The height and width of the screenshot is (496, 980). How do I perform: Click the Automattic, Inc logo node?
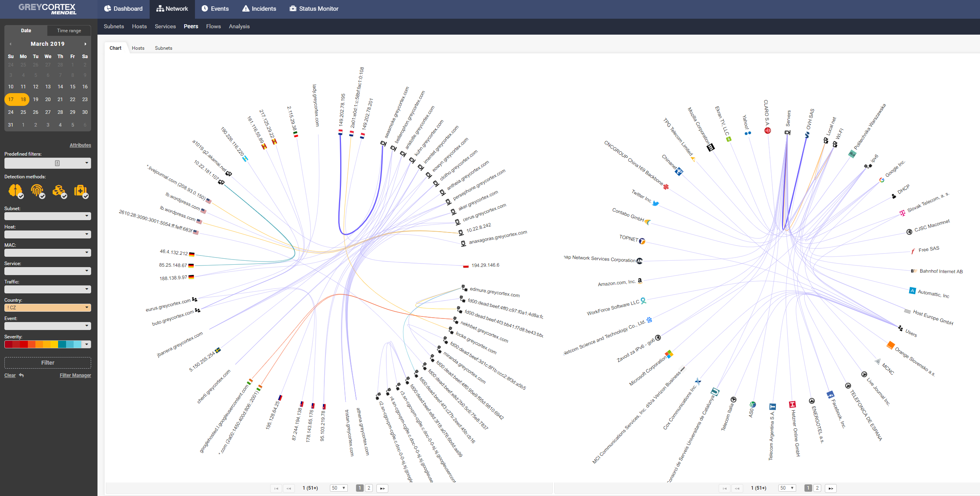tap(912, 291)
